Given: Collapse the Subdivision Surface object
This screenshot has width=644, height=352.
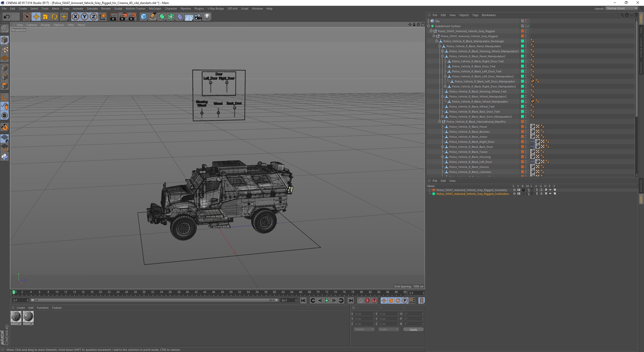Looking at the screenshot, I should pos(429,26).
